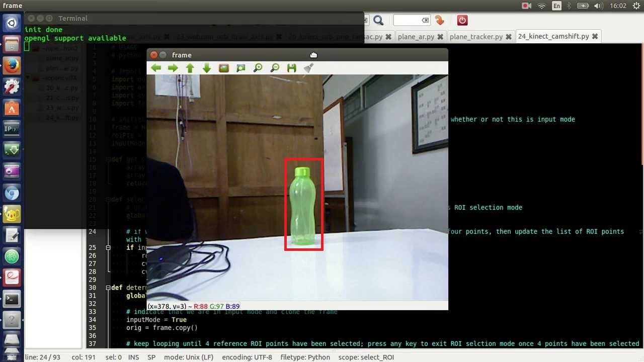This screenshot has width=644, height=362.
Task: Save the current frame with the floppy disk icon
Action: click(x=291, y=68)
